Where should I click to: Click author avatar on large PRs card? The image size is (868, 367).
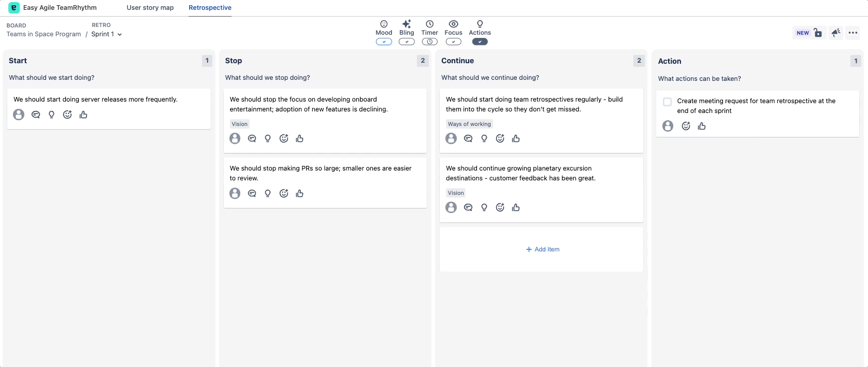coord(235,193)
